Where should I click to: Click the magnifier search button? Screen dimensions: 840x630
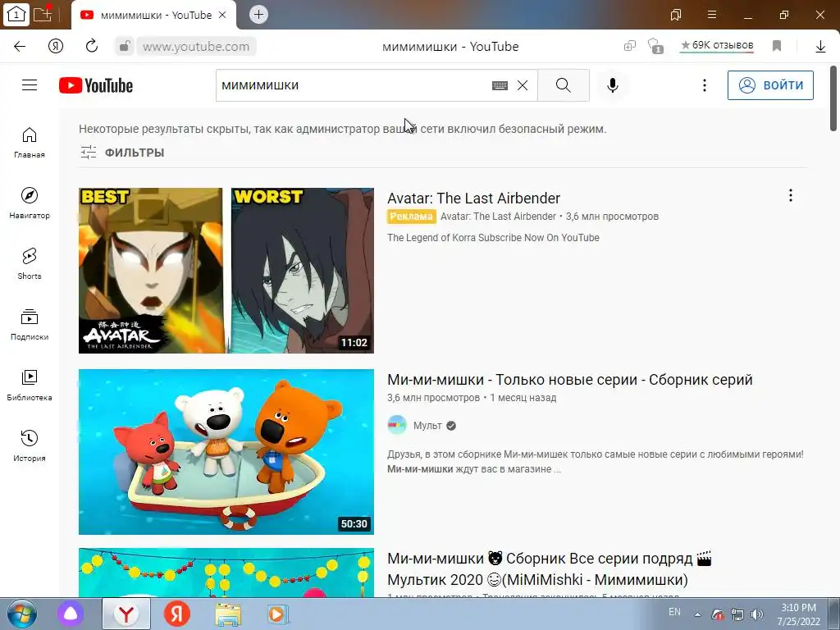tap(563, 85)
